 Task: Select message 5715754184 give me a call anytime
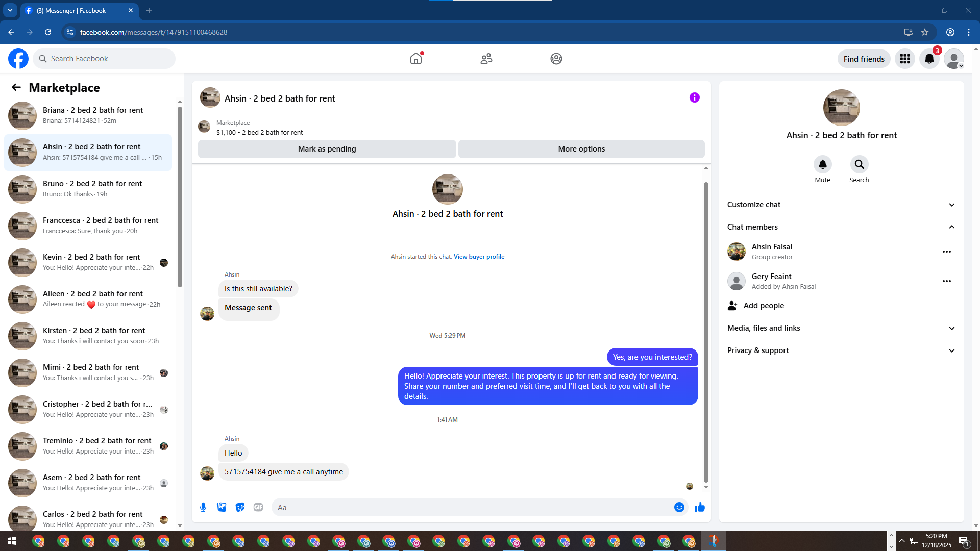pyautogui.click(x=284, y=472)
